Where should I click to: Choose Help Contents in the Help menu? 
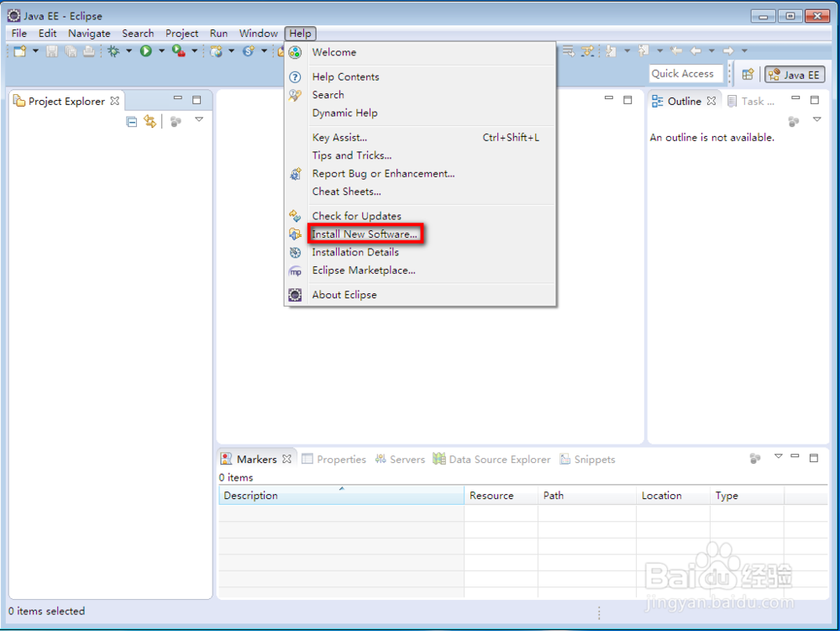click(420, 77)
